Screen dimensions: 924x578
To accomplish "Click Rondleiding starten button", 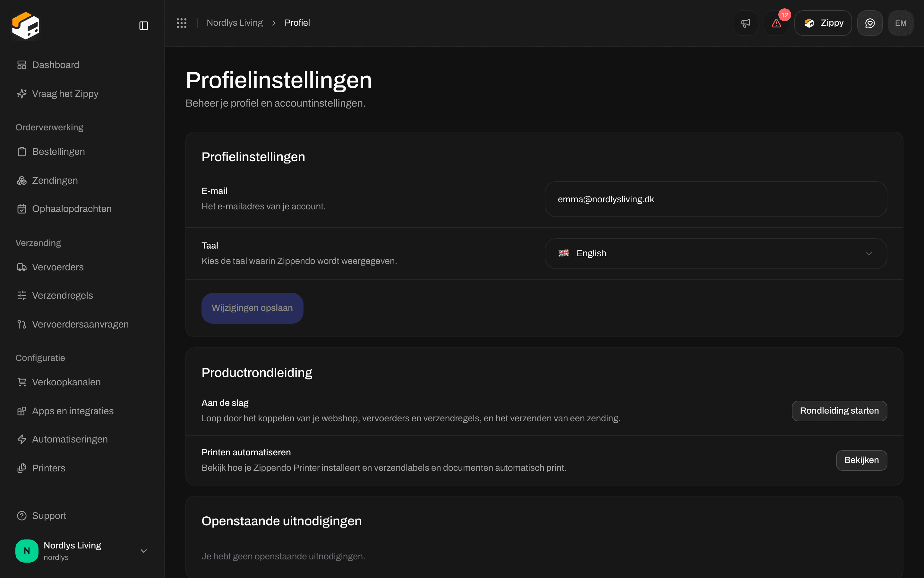I will click(x=839, y=411).
